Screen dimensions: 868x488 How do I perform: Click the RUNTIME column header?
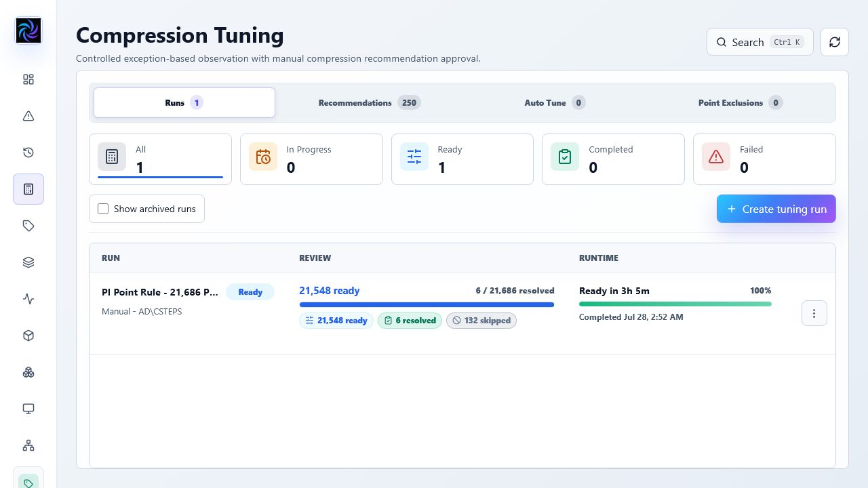[599, 258]
